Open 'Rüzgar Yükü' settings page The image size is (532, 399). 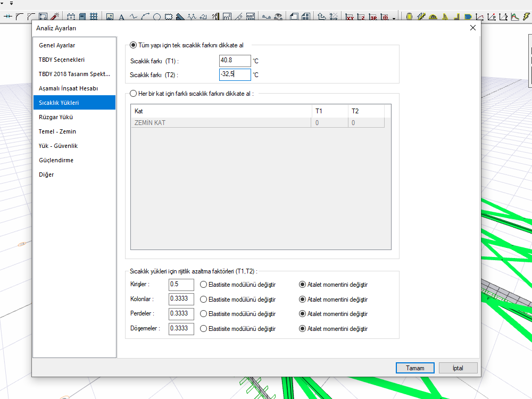pos(56,117)
